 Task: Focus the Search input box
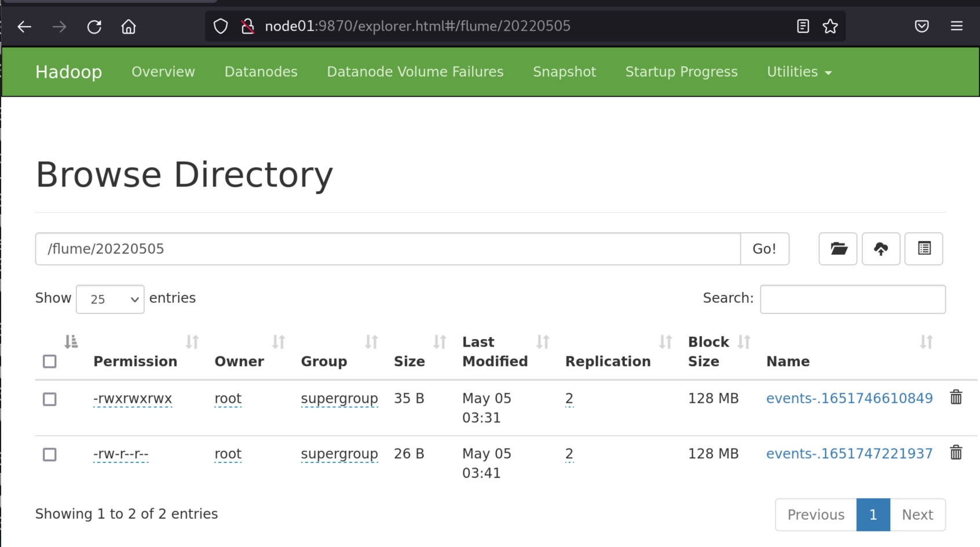(x=853, y=299)
